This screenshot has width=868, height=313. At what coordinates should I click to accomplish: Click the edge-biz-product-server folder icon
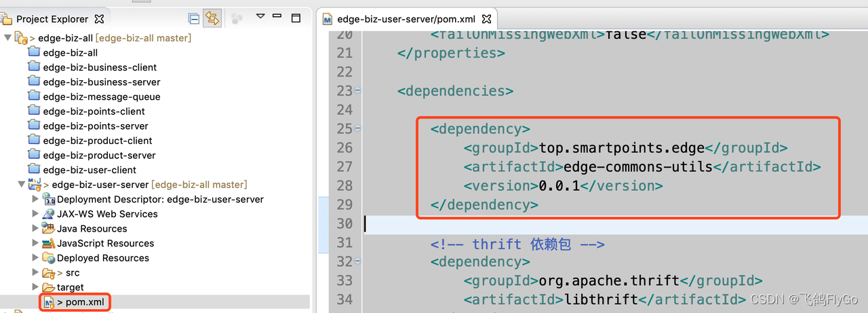coord(34,155)
